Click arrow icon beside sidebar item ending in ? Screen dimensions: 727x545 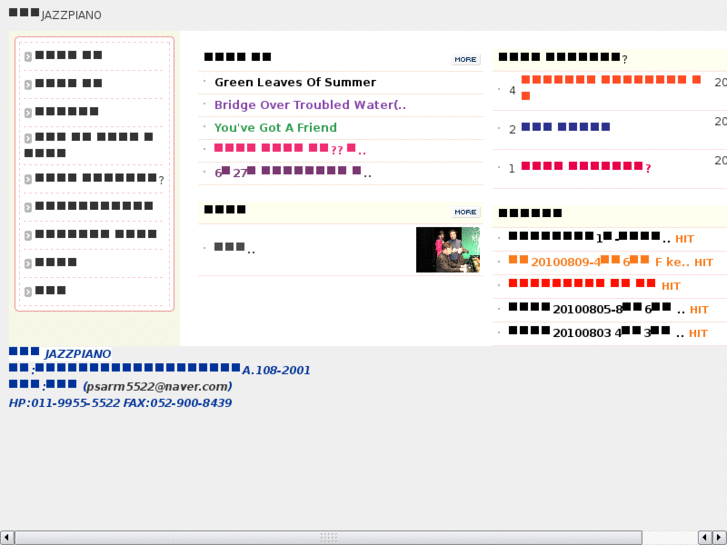coord(28,179)
